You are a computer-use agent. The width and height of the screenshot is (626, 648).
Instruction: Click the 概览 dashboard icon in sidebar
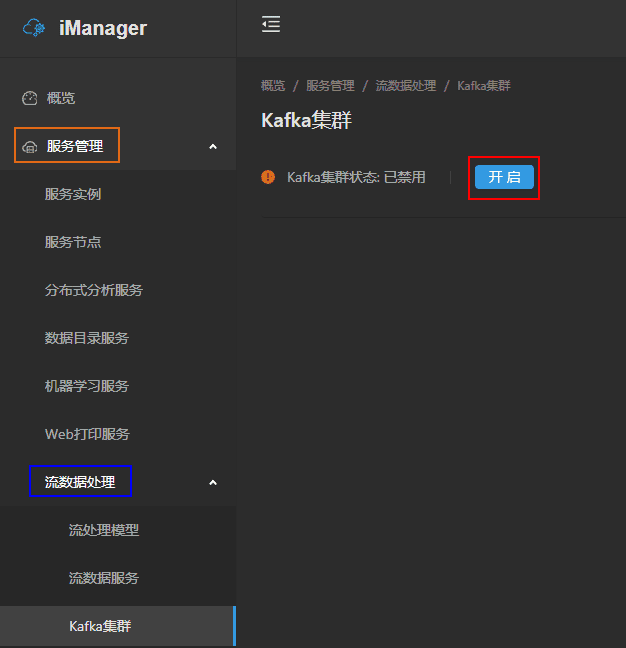pos(30,98)
